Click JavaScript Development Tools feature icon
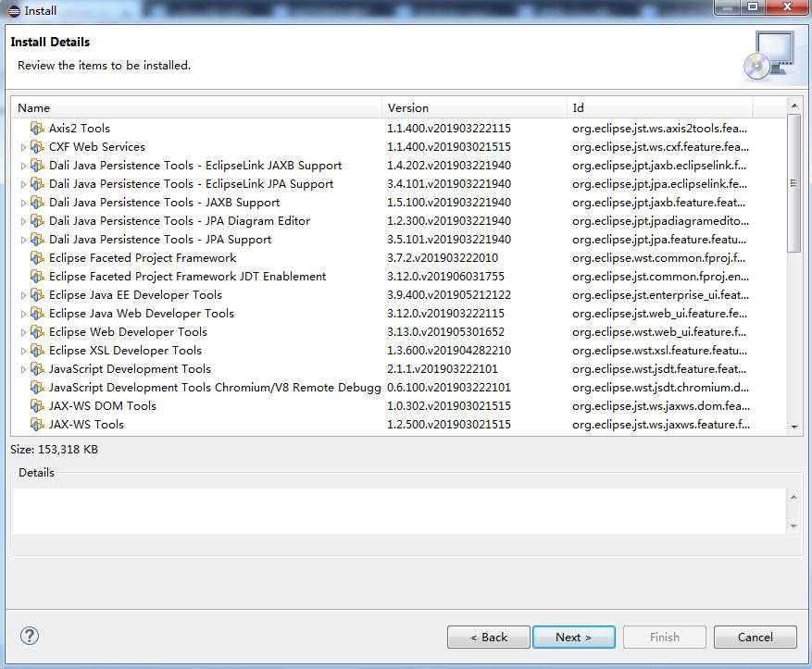812x669 pixels. [37, 369]
